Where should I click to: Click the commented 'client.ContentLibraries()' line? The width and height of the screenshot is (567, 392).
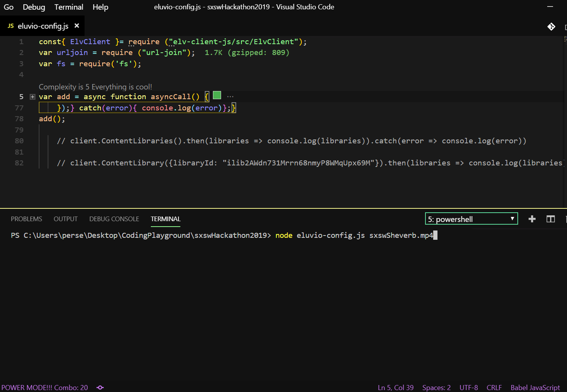tap(291, 141)
